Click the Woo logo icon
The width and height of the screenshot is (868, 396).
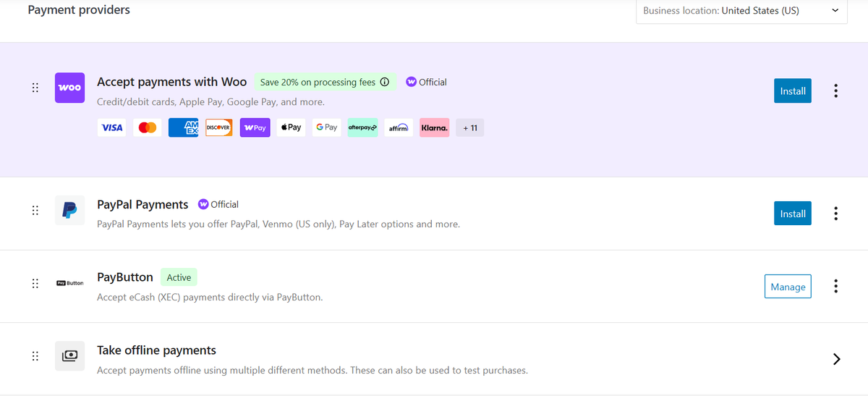coord(69,88)
